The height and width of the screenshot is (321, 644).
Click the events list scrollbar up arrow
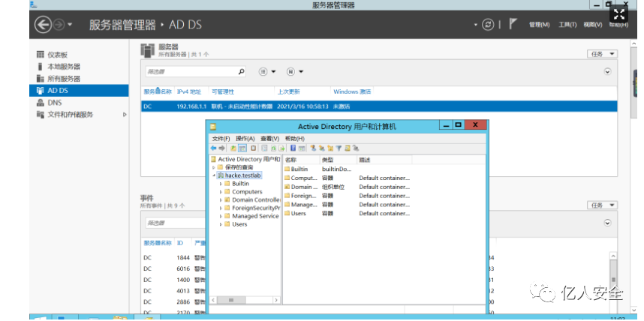pyautogui.click(x=612, y=256)
